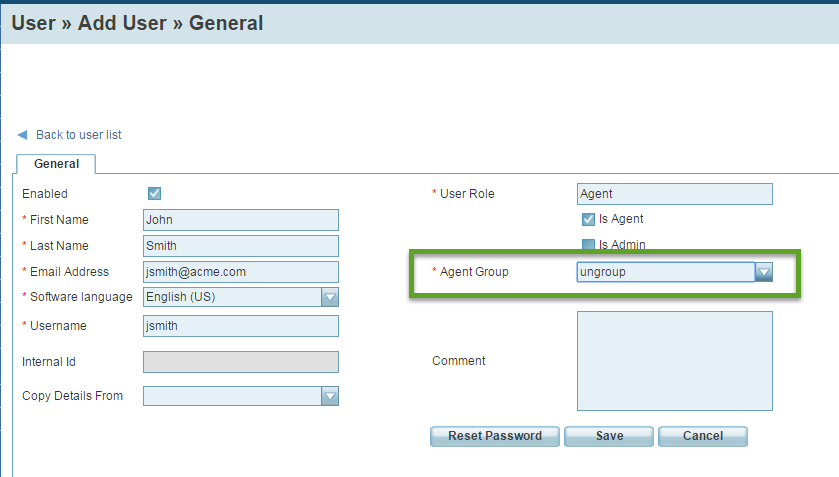
Task: Expand the Software language dropdown arrow
Action: click(x=330, y=297)
